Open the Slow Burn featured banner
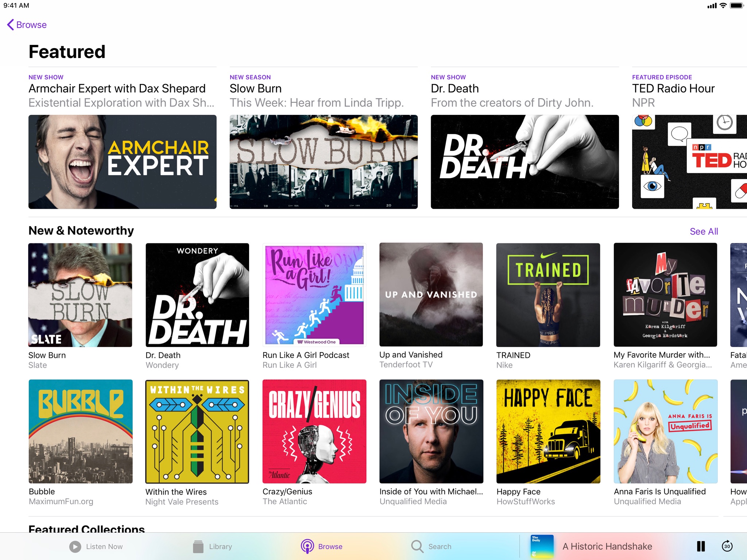The image size is (747, 560). pyautogui.click(x=324, y=162)
